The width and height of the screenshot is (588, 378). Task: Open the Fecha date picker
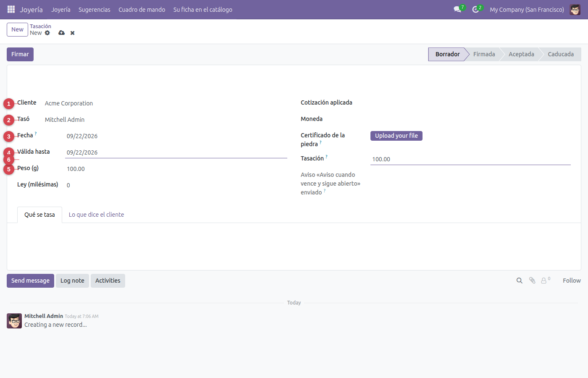[x=176, y=136]
